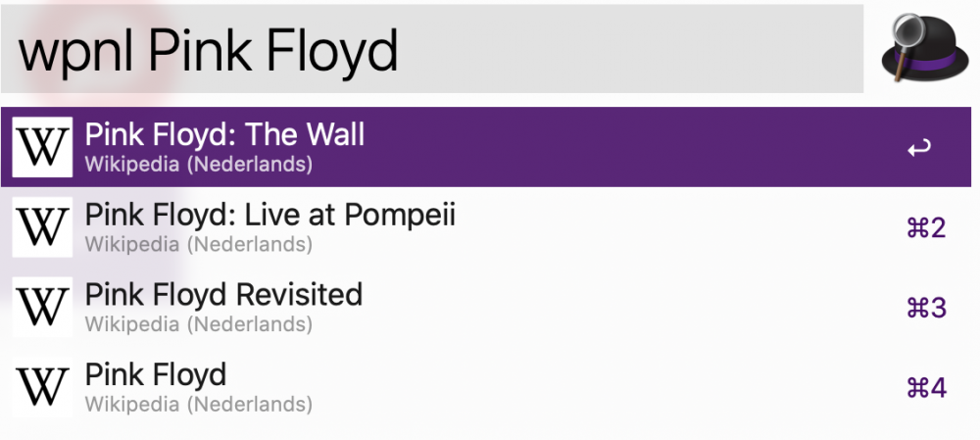
Task: Open the 'Pink Floyd: Live at Pompeii' title
Action: (269, 215)
